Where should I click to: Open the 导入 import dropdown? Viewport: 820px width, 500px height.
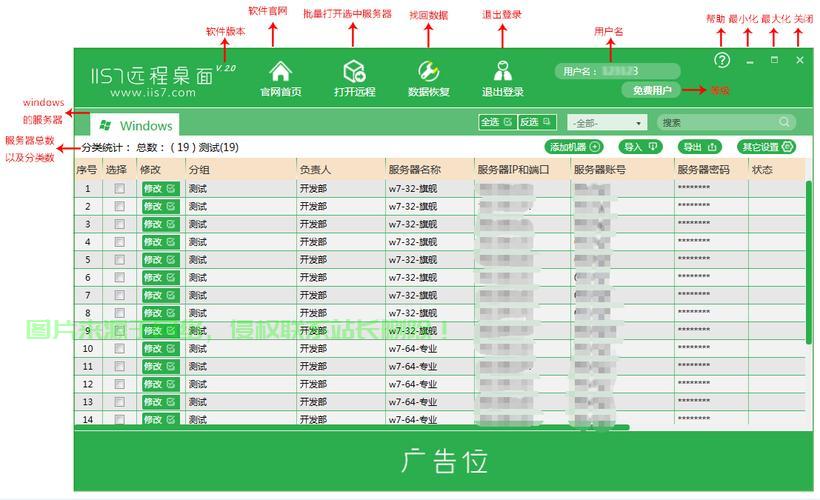point(640,147)
